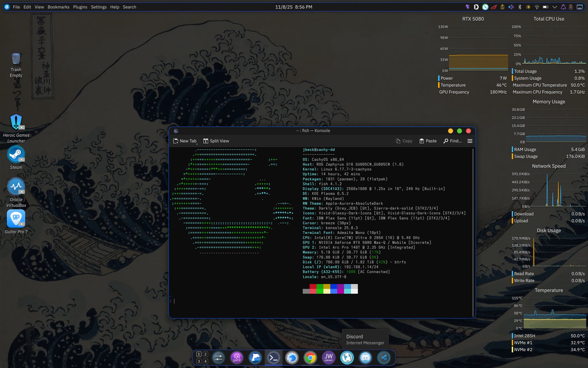588x368 pixels.
Task: Click the Paste button in Konsole
Action: click(428, 141)
